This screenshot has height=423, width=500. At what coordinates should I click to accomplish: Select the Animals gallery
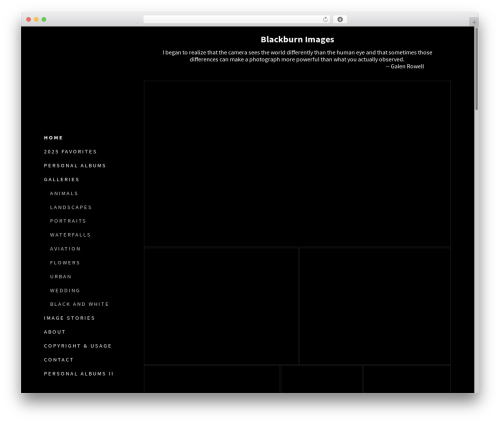click(x=64, y=193)
